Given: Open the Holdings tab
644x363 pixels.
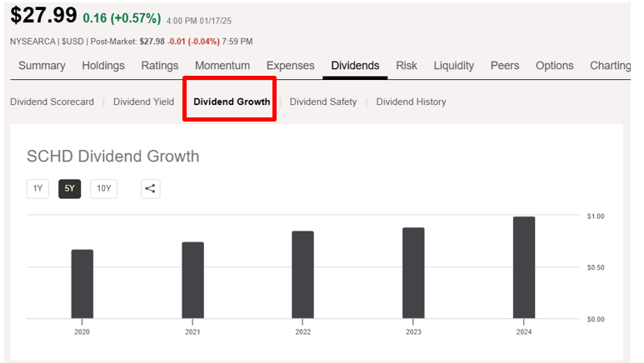Looking at the screenshot, I should [x=103, y=66].
